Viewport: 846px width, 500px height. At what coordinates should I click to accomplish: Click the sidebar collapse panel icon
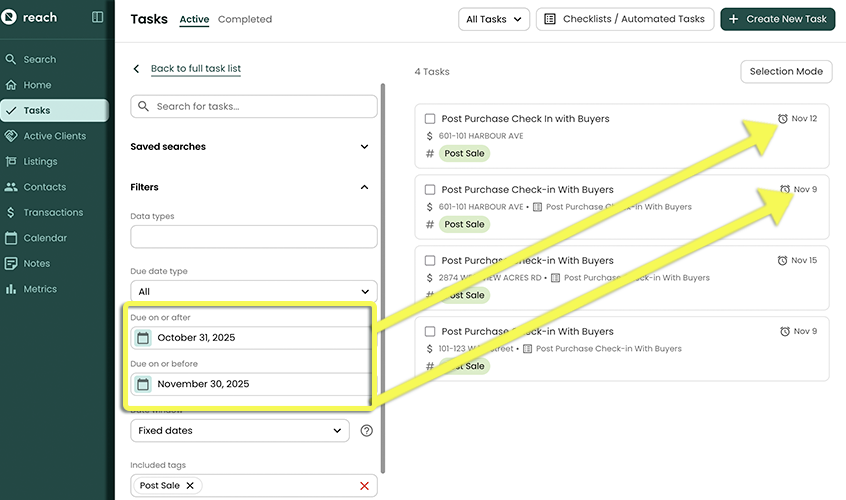pos(97,17)
